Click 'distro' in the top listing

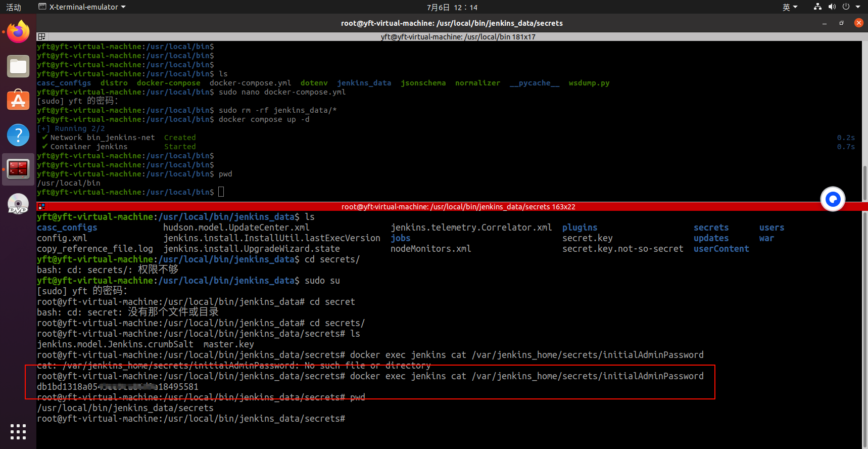(x=114, y=83)
